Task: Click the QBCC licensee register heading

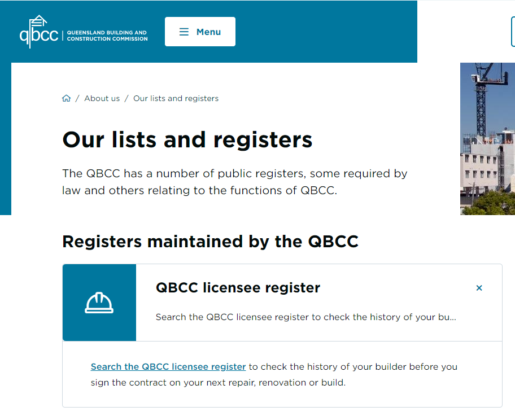Action: tap(238, 287)
